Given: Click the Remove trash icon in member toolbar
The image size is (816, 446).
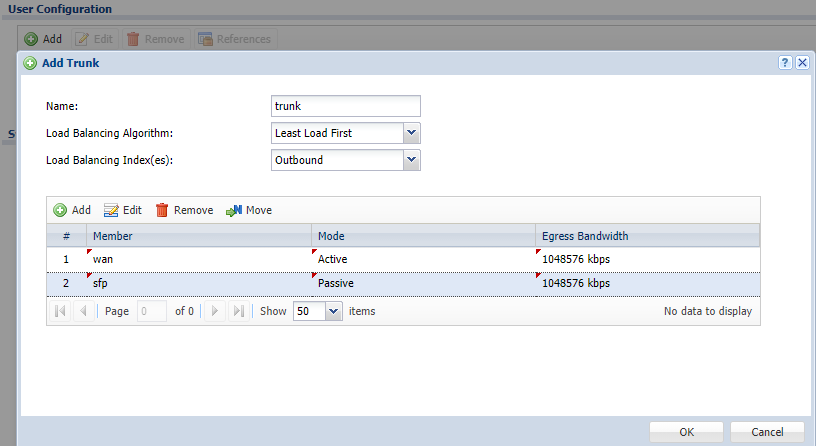Looking at the screenshot, I should click(162, 210).
